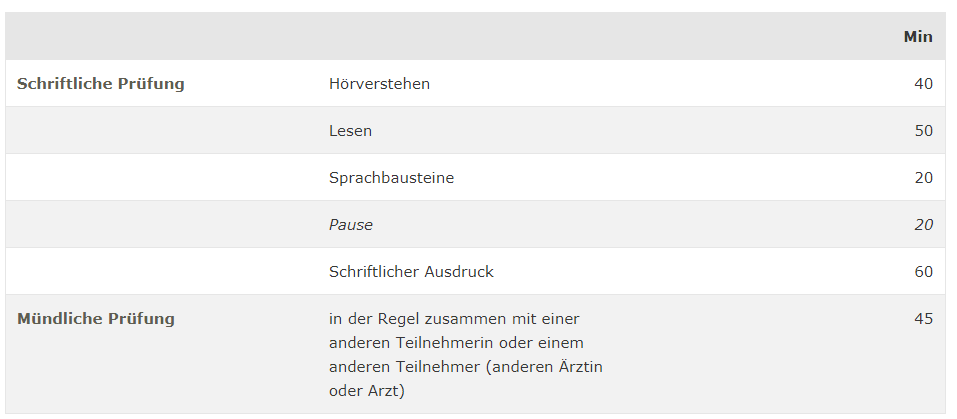Image resolution: width=957 pixels, height=419 pixels.
Task: Click the 50 minutes value for Lesen
Action: (x=923, y=131)
